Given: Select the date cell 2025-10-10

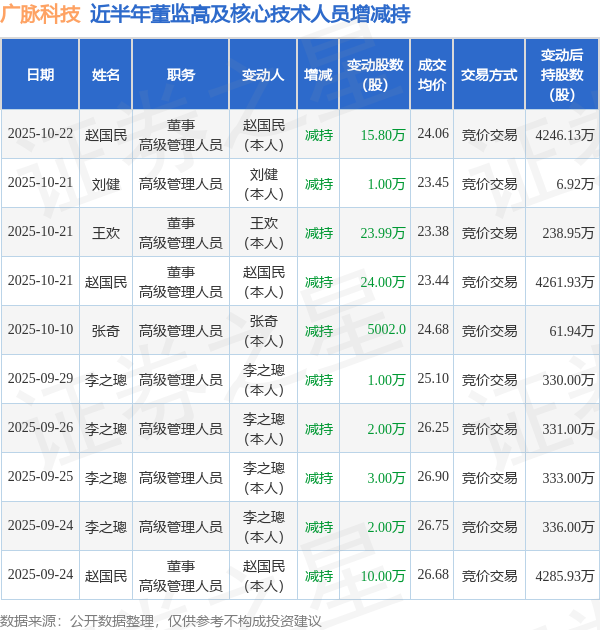Looking at the screenshot, I should pos(40,329).
